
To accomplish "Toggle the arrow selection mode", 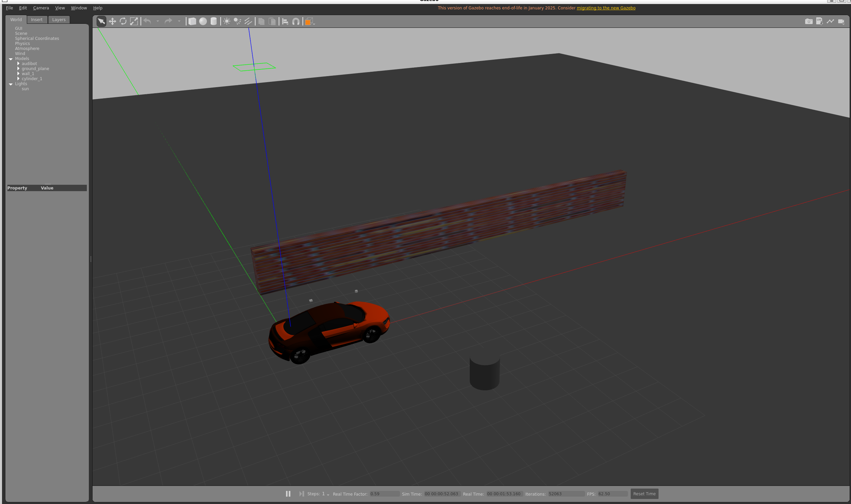I will click(101, 21).
